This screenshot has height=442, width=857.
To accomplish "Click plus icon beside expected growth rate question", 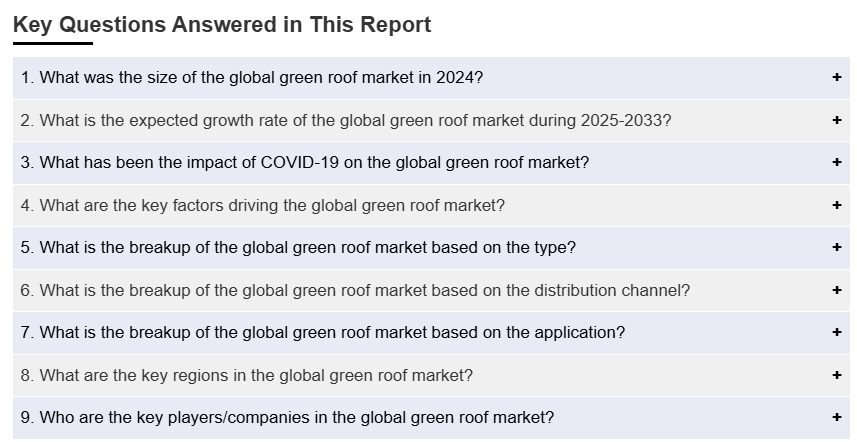I will (837, 120).
